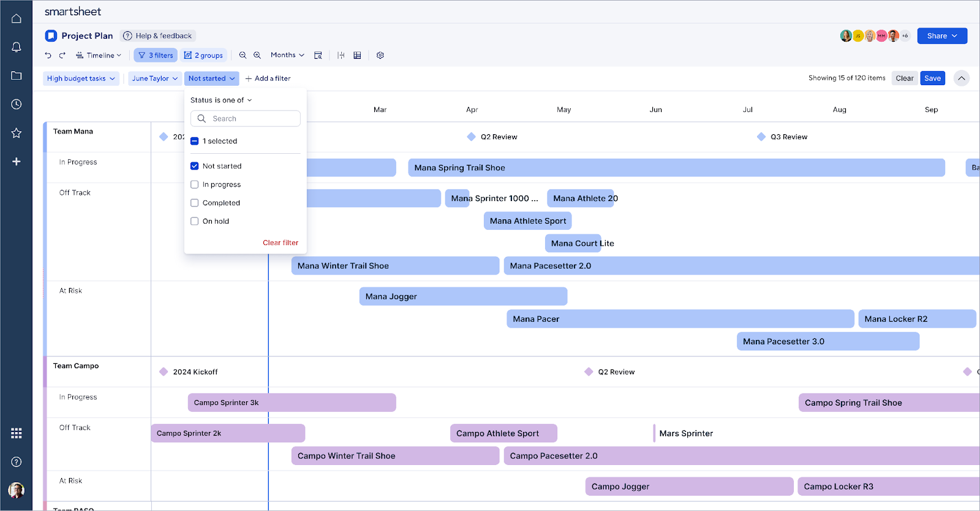The width and height of the screenshot is (980, 511).
Task: Open the Help question mark in sidebar
Action: click(17, 462)
